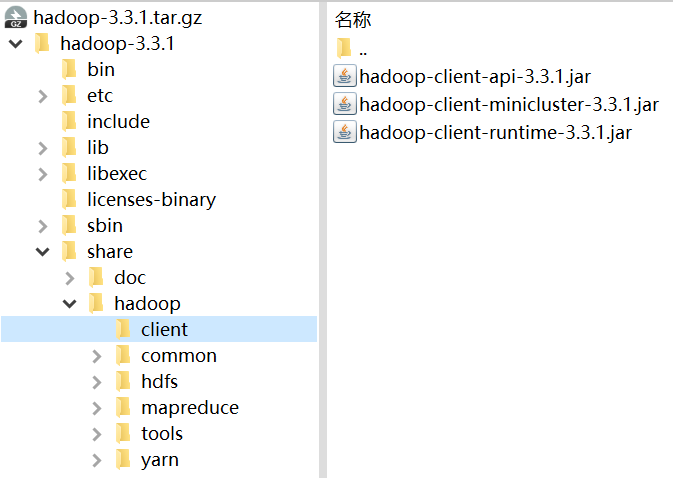This screenshot has height=478, width=673.
Task: Click the jar icon of hadoop-client-minicluster-3.3.1.jar
Action: [x=345, y=104]
